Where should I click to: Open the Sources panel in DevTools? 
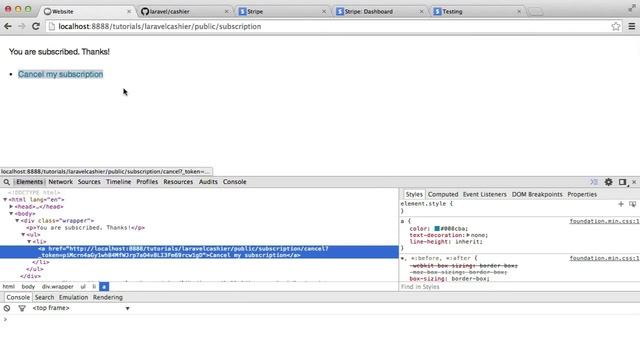89,182
